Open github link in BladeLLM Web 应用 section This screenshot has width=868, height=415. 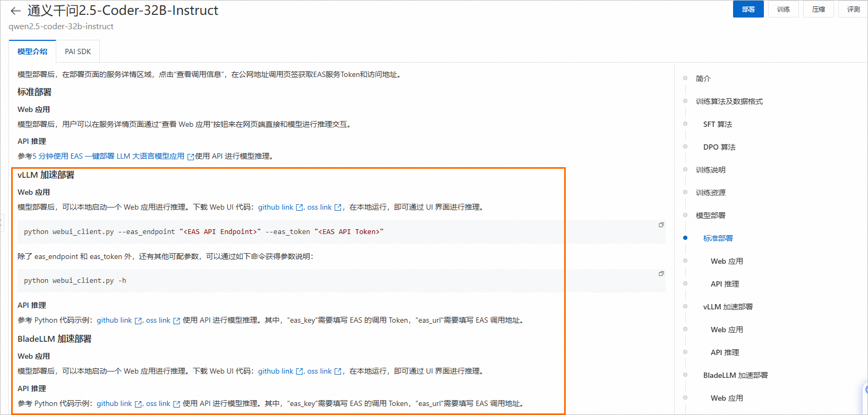280,371
